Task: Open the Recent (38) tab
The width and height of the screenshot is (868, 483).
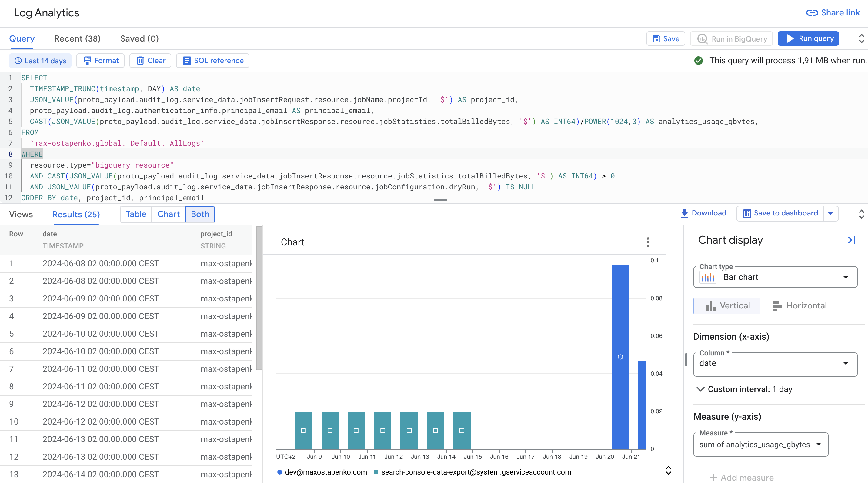Action: [78, 39]
